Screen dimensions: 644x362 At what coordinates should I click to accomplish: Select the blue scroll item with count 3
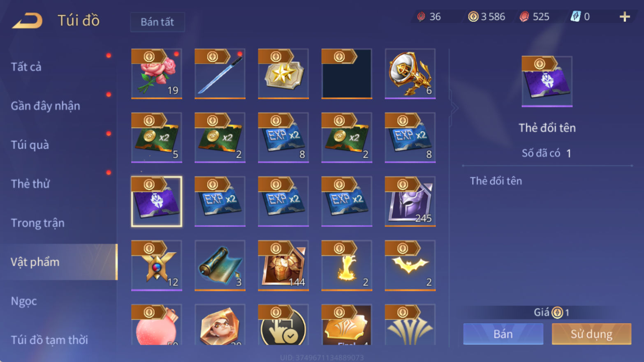(220, 265)
